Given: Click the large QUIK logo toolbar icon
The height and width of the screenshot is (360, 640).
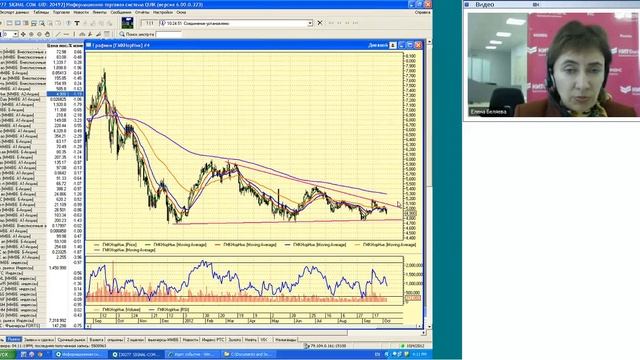Looking at the screenshot, I should [127, 23].
